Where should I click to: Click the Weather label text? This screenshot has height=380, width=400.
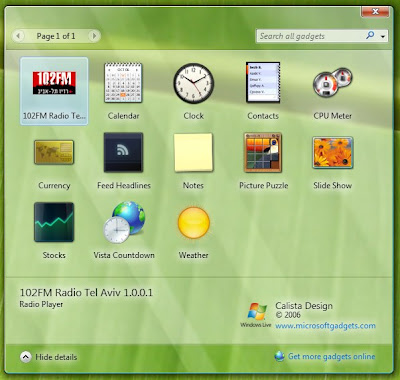[x=193, y=255]
